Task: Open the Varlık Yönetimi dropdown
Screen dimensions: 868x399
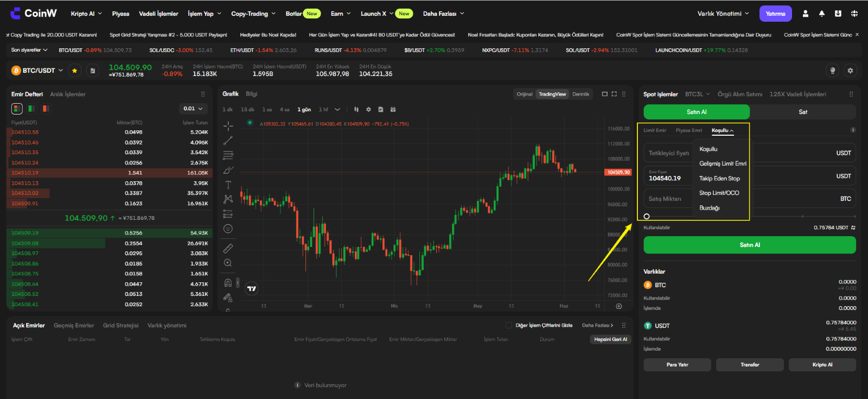Action: pos(723,14)
